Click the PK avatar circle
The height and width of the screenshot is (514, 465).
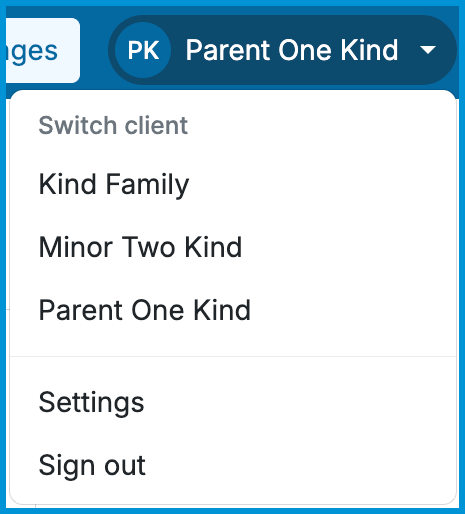click(143, 50)
